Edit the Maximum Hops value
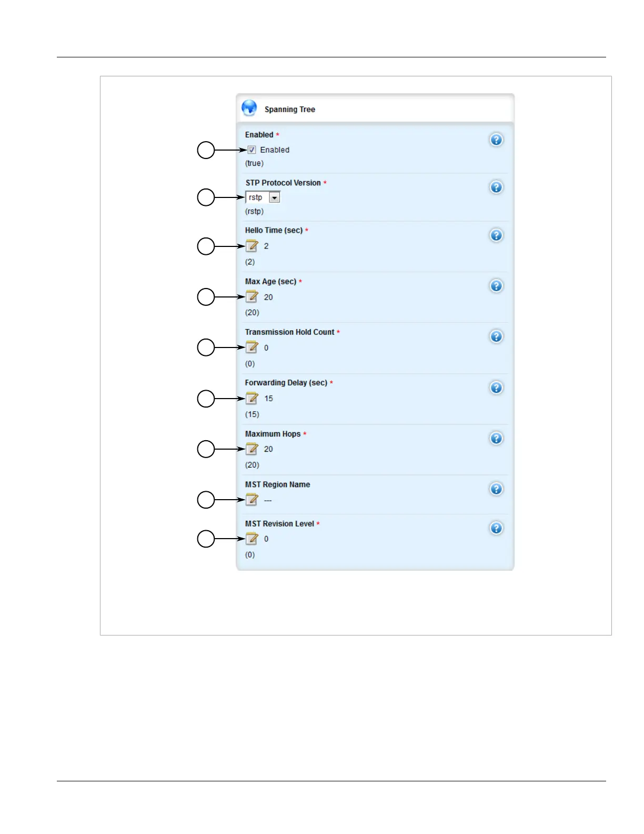The width and height of the screenshot is (644, 834). [252, 449]
